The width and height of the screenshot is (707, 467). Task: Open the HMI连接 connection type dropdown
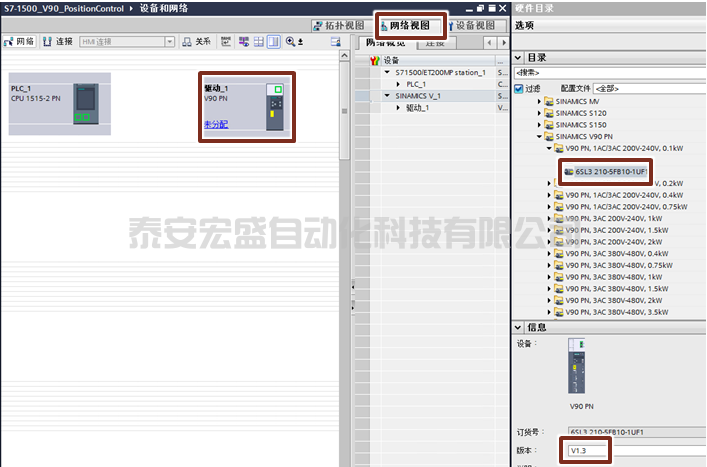coord(170,41)
